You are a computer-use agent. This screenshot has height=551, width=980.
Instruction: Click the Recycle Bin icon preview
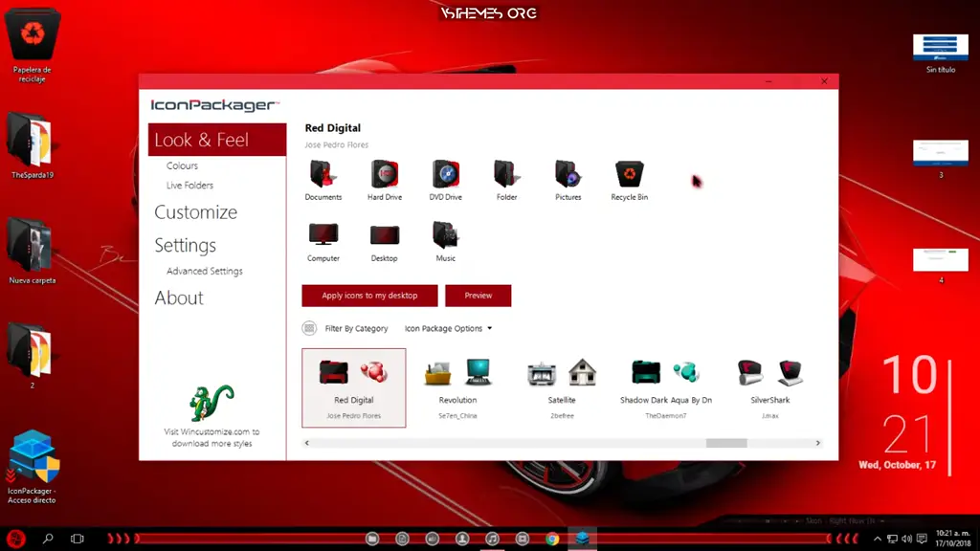[629, 174]
